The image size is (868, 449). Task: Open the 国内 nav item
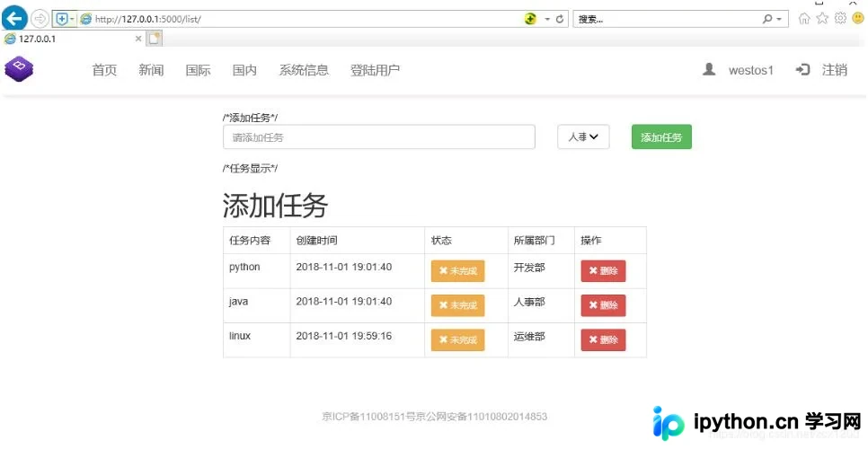(244, 70)
